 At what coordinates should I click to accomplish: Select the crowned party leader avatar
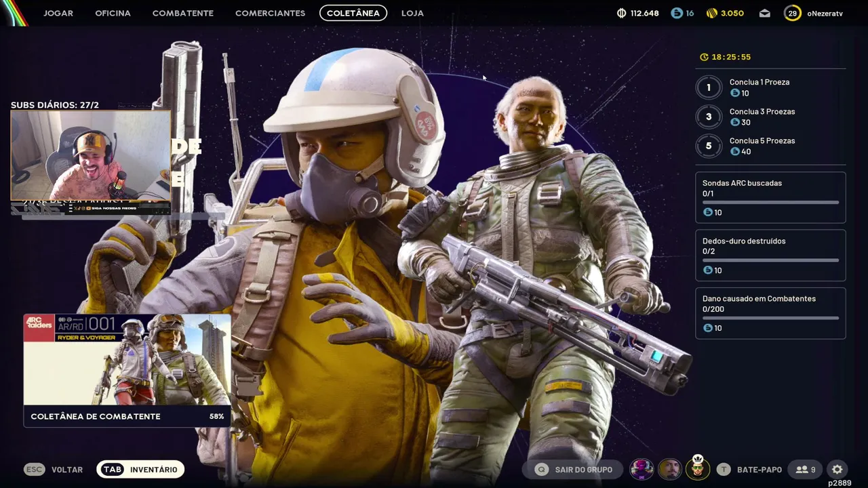tap(697, 468)
